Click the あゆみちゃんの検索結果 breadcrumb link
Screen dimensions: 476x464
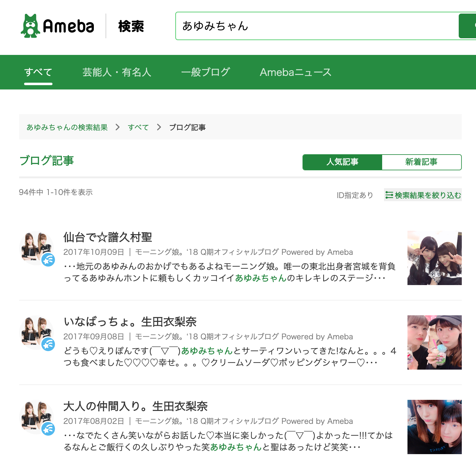67,127
